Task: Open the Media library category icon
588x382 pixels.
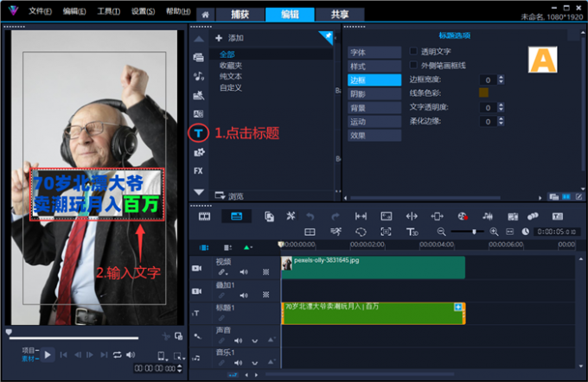Action: click(x=198, y=57)
